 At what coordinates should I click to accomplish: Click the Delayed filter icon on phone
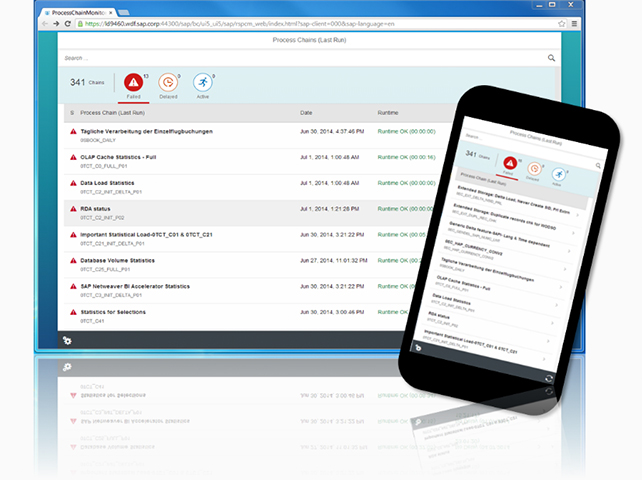534,169
